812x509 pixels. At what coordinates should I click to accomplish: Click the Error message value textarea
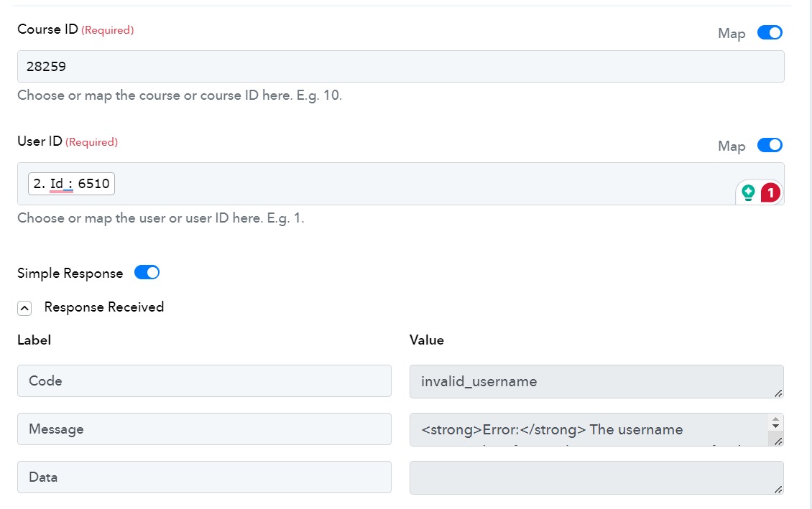click(591, 429)
